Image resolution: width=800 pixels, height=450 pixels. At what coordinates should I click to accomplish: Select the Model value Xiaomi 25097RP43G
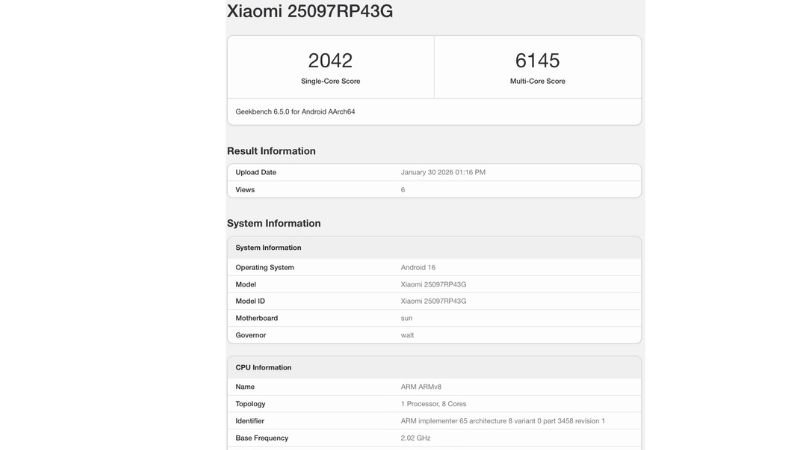pos(433,285)
